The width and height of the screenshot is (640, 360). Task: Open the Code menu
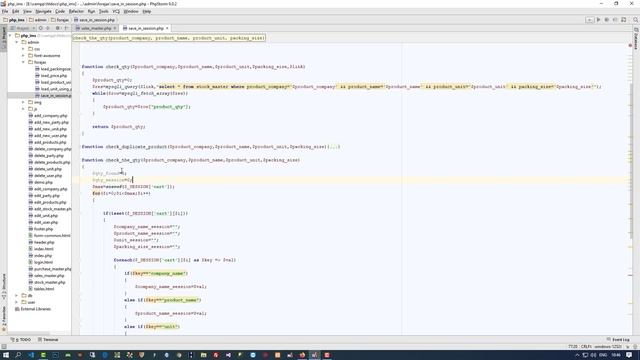tap(60, 11)
